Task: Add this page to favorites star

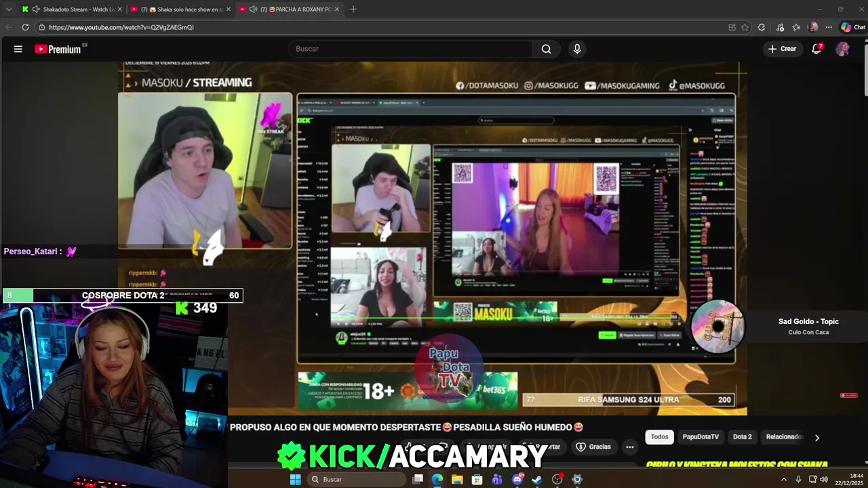Action: point(745,27)
